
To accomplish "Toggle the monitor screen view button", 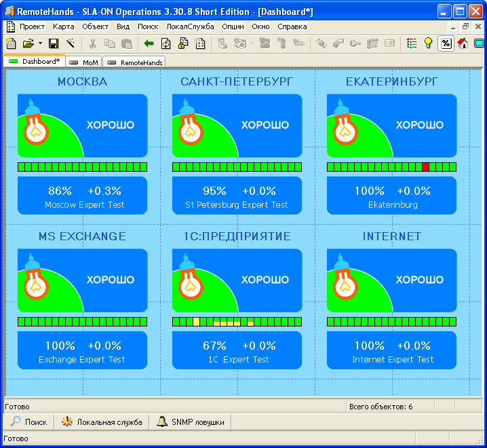I will coord(479,43).
